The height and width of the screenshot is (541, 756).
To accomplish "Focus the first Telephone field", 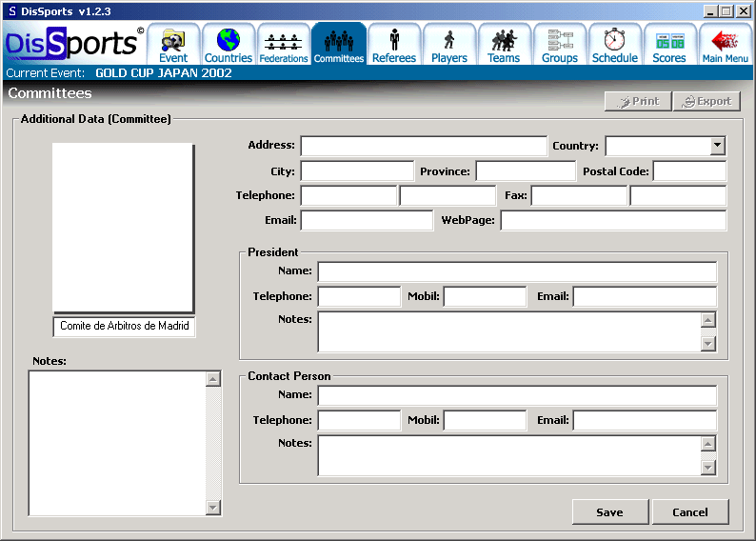I will point(349,196).
